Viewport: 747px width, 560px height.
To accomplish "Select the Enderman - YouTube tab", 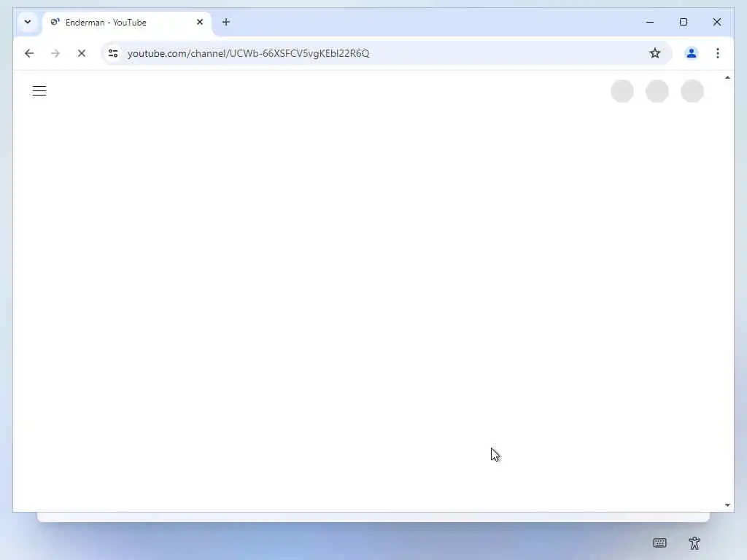I will pos(127,23).
